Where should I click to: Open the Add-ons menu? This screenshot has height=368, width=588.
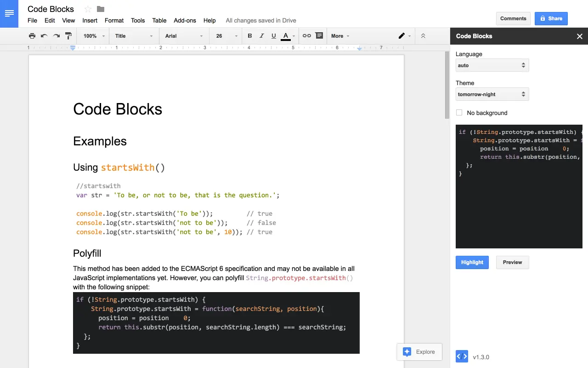185,21
